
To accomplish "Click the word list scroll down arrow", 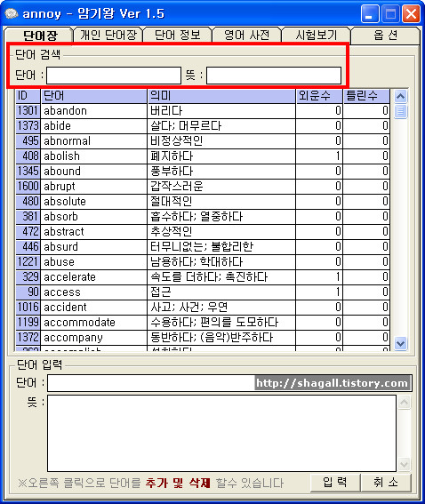I will (400, 344).
